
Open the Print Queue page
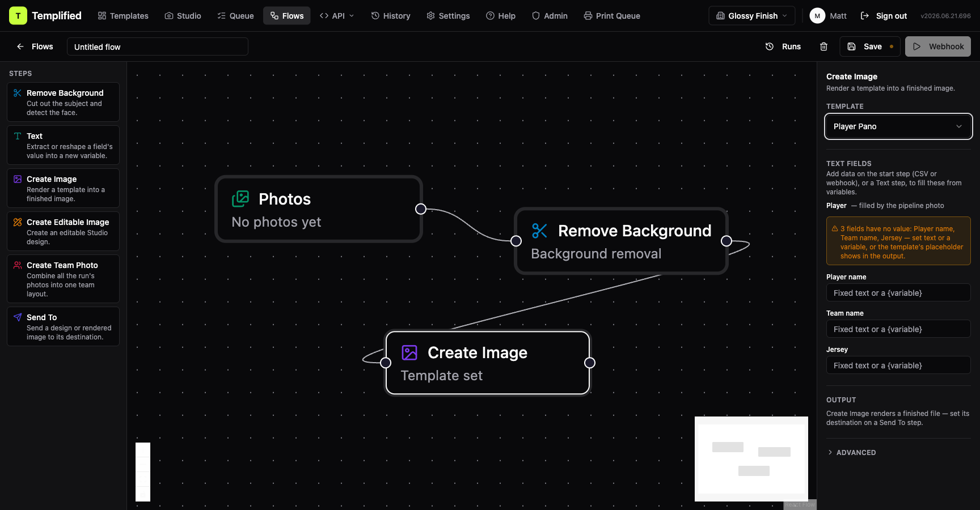click(x=612, y=16)
